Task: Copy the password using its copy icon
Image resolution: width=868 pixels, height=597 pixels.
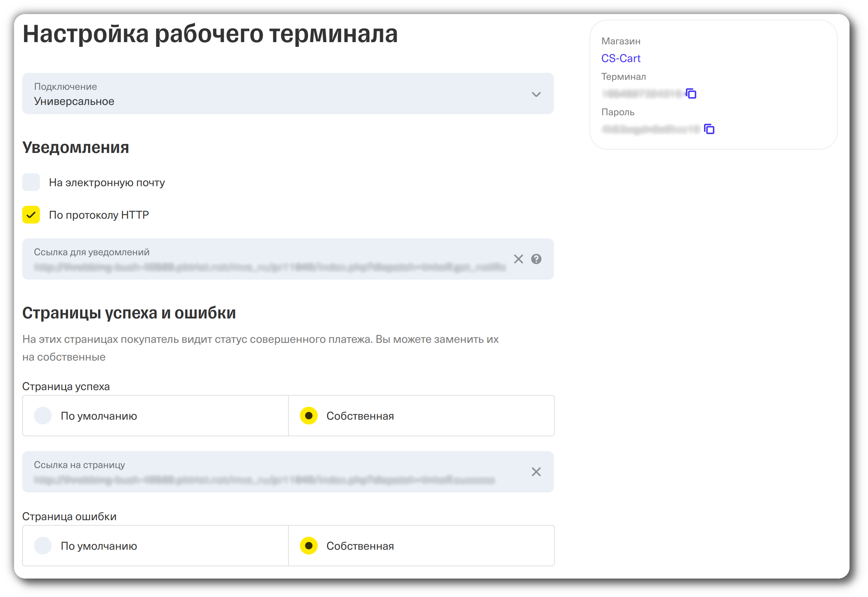Action: tap(709, 129)
